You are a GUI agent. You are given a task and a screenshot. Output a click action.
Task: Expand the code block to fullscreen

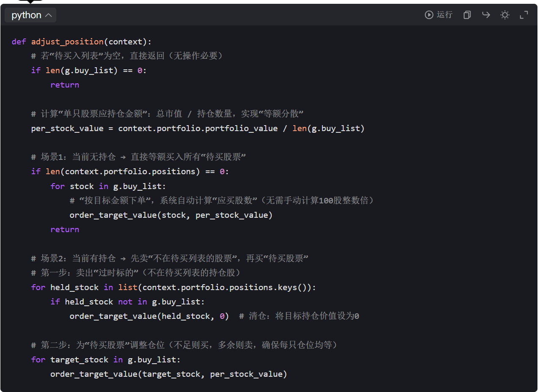coord(524,15)
